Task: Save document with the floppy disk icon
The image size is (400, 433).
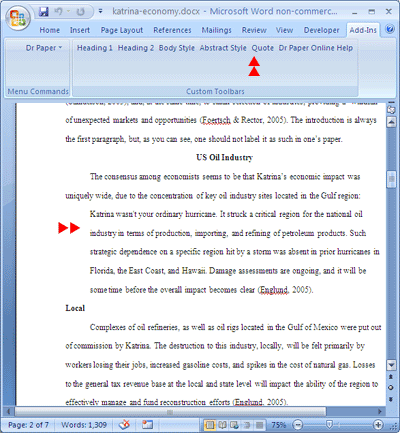Action: point(43,12)
